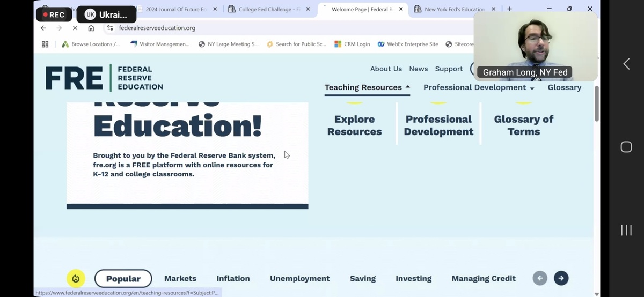Open the CRM Login bookmark
The width and height of the screenshot is (644, 297).
click(x=352, y=44)
